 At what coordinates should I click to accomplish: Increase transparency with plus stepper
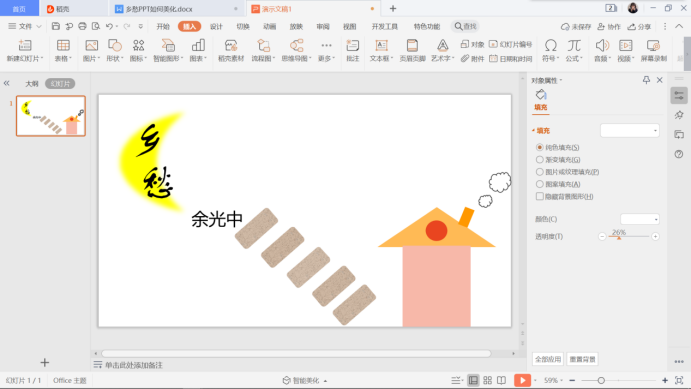coord(655,237)
